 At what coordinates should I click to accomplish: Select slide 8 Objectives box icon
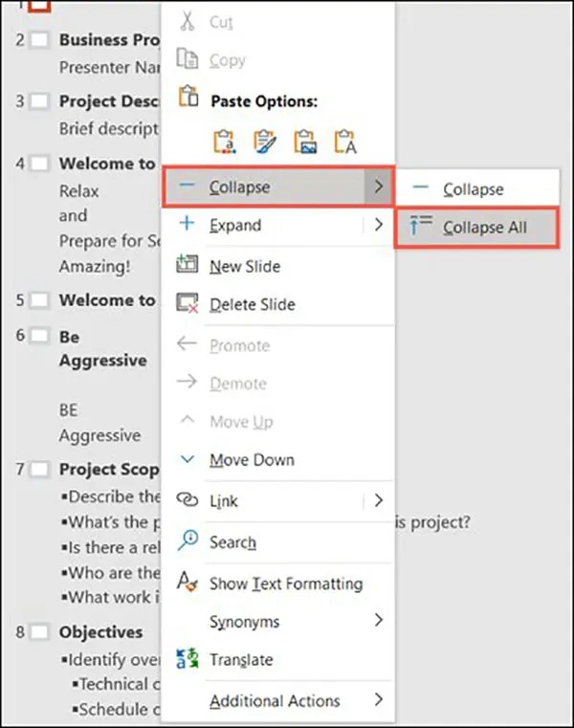click(39, 632)
